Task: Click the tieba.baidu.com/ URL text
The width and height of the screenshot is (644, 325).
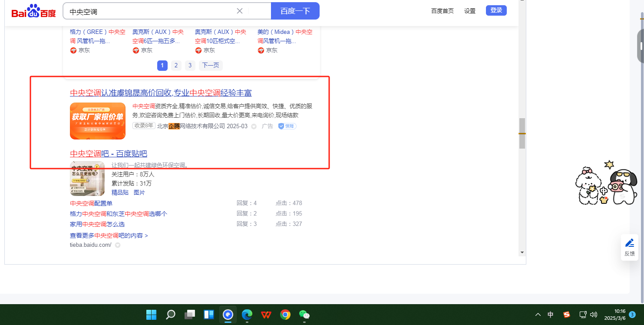Action: point(91,245)
